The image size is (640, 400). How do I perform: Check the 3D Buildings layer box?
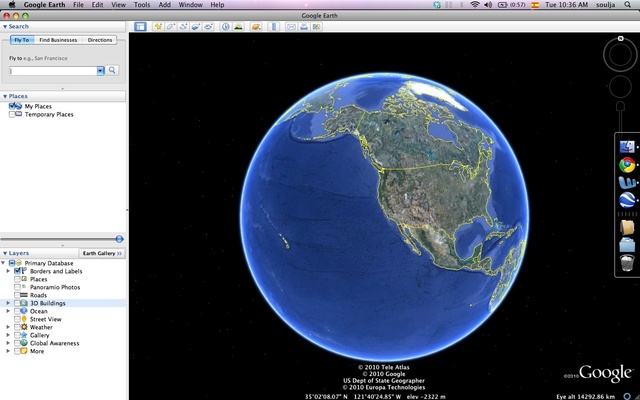17,303
